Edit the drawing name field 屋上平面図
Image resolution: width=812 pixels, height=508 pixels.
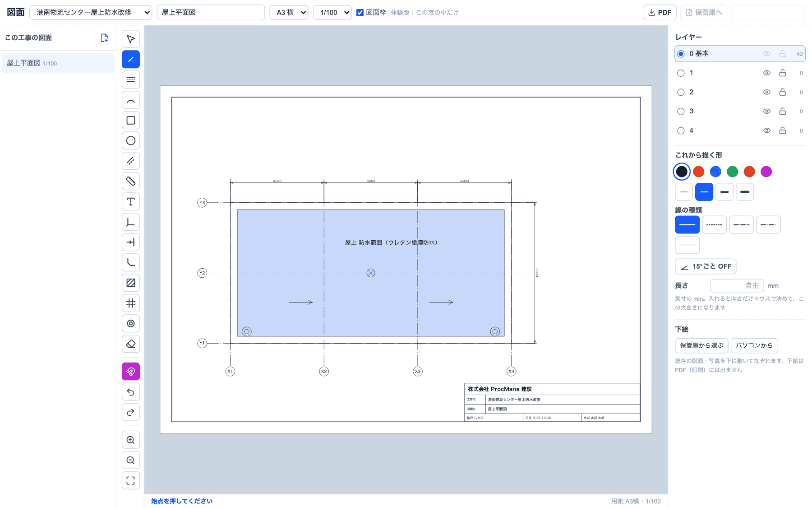tap(211, 13)
